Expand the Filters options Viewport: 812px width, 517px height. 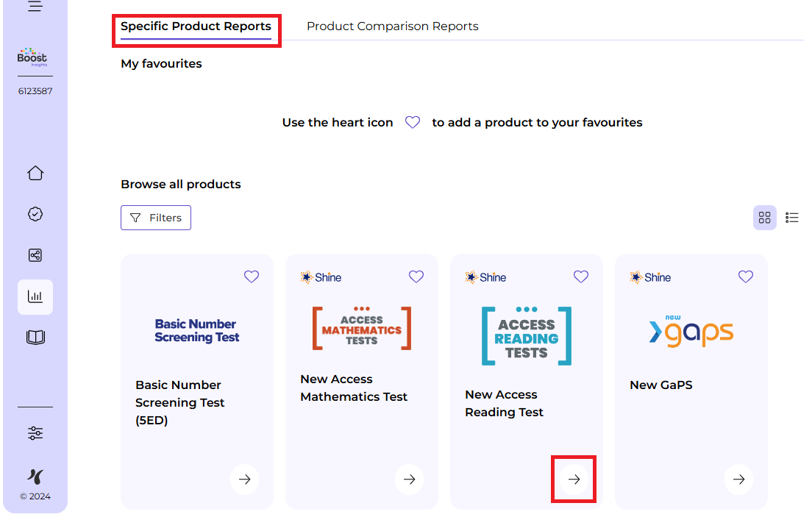pos(156,218)
